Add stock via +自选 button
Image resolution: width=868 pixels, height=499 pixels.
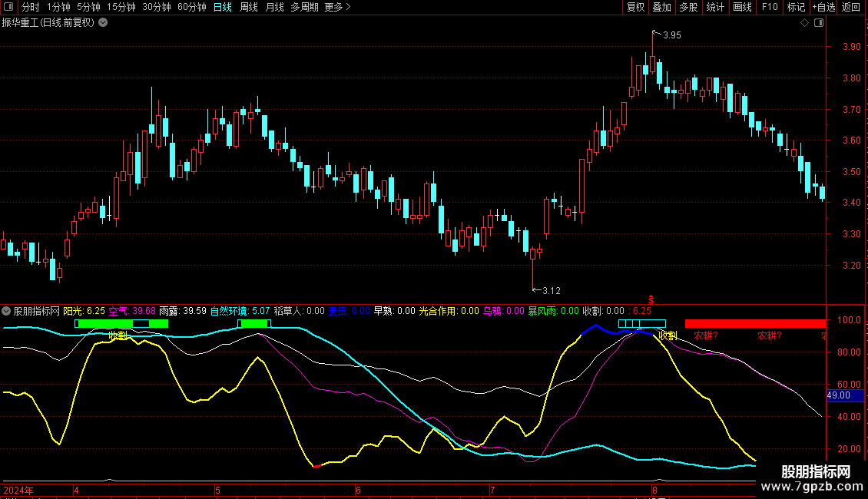tap(823, 7)
